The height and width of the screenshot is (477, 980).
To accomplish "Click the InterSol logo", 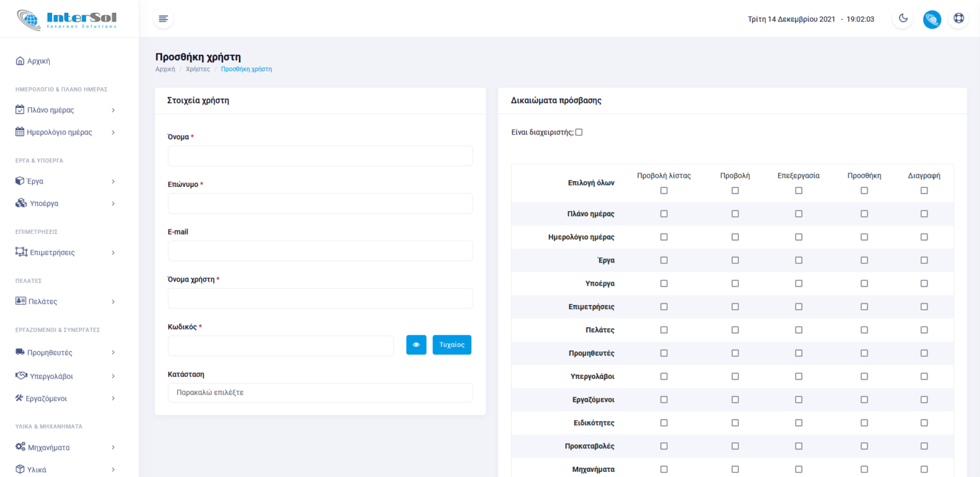I will click(67, 19).
